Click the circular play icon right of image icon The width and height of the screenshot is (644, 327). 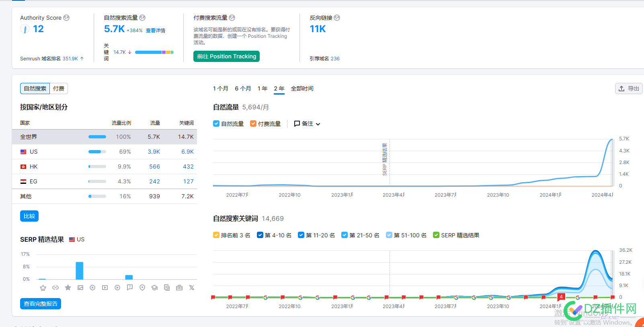[x=92, y=288]
